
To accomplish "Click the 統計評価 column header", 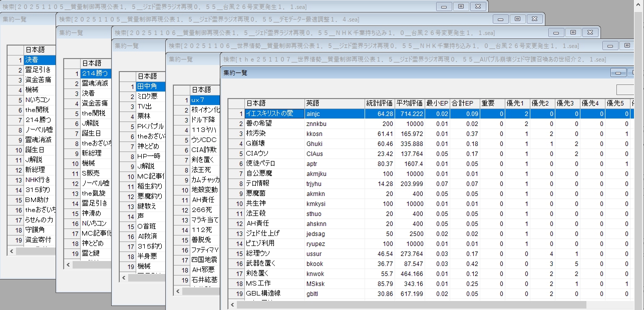I will tap(379, 103).
